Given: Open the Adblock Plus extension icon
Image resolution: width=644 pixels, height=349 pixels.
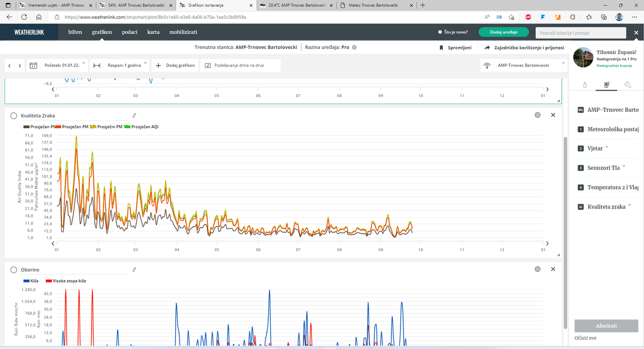Looking at the screenshot, I should click(528, 17).
